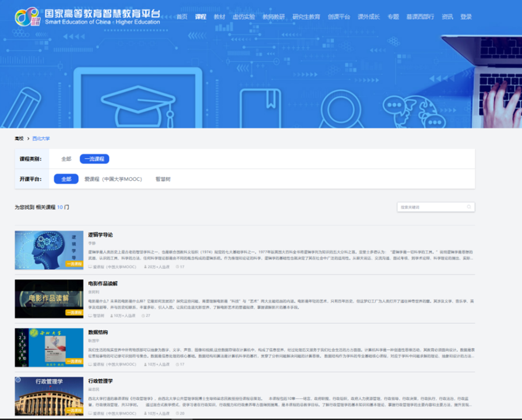Filter platform by 智慧树
Screen dimensions: 522x420
point(163,179)
